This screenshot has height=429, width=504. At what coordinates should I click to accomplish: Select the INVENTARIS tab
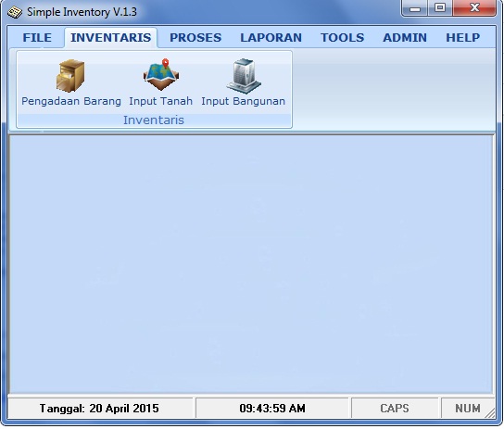(111, 38)
